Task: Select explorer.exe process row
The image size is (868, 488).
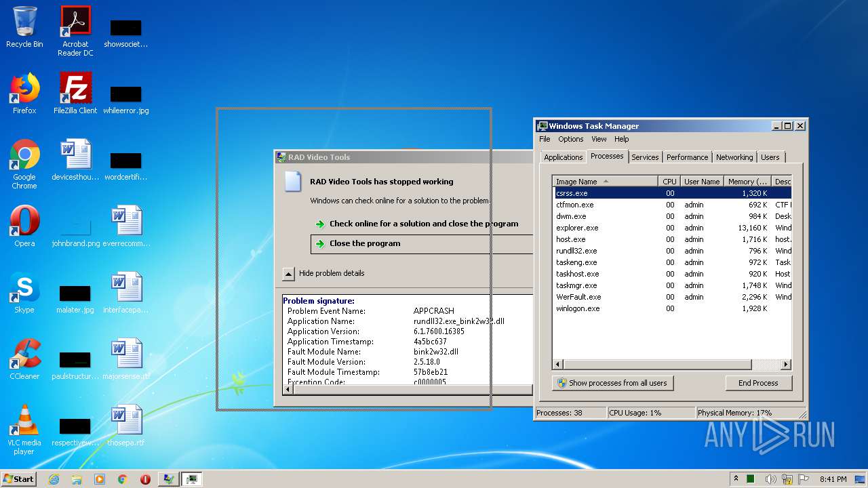Action: click(x=671, y=228)
